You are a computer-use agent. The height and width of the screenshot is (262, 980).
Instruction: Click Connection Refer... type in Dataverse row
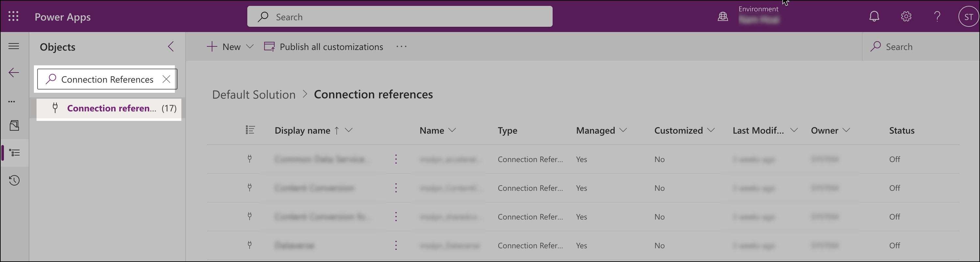530,246
